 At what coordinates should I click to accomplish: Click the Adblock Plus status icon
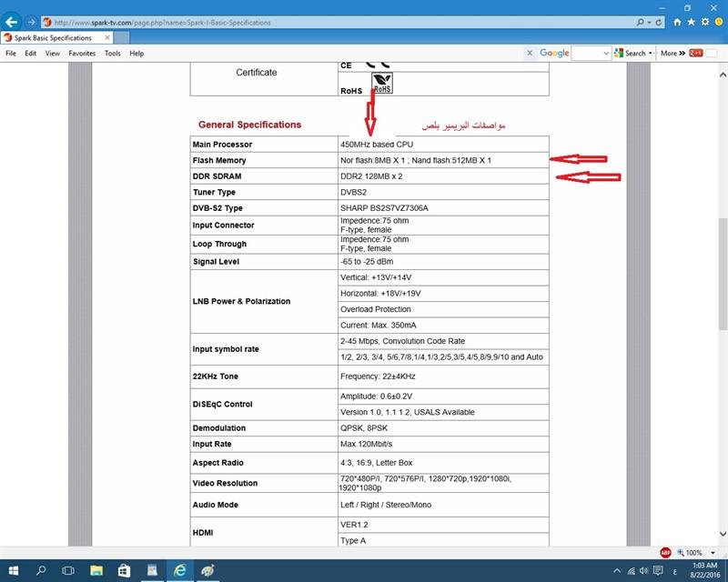coord(665,552)
